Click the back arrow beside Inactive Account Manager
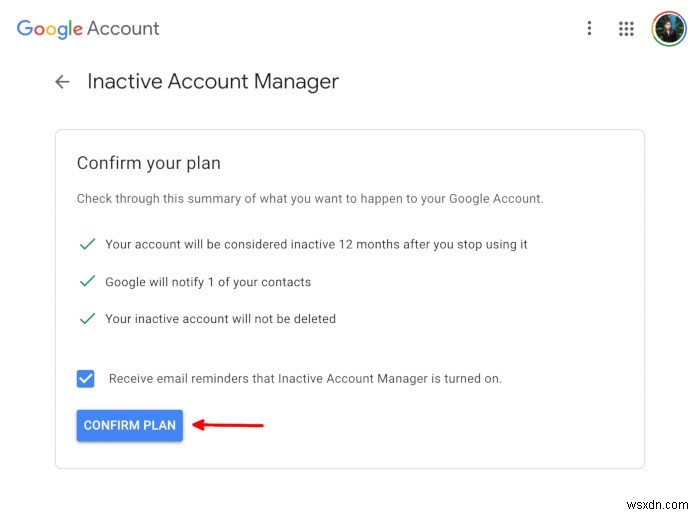Screen dimensions: 700x515 click(x=62, y=82)
